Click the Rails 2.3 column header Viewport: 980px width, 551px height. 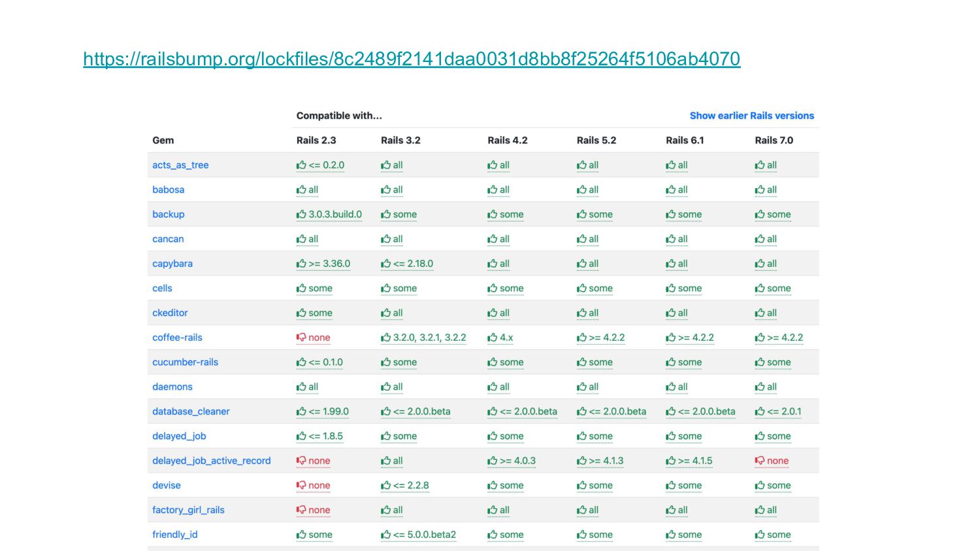[x=316, y=140]
